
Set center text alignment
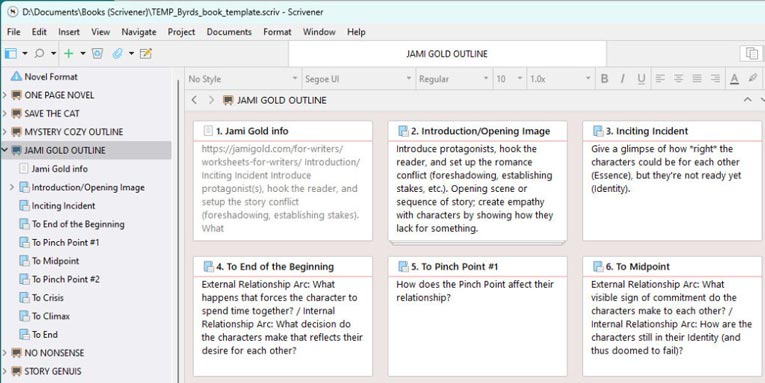[679, 79]
